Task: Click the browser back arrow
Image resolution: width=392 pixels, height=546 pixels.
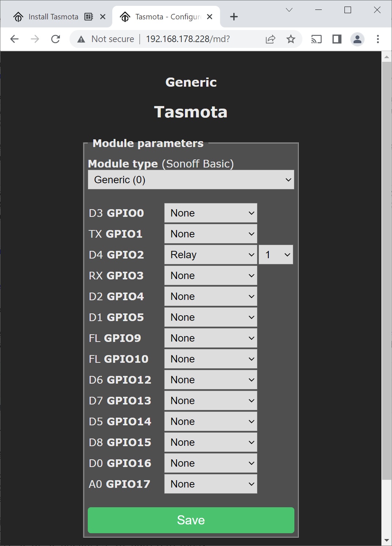Action: tap(15, 39)
